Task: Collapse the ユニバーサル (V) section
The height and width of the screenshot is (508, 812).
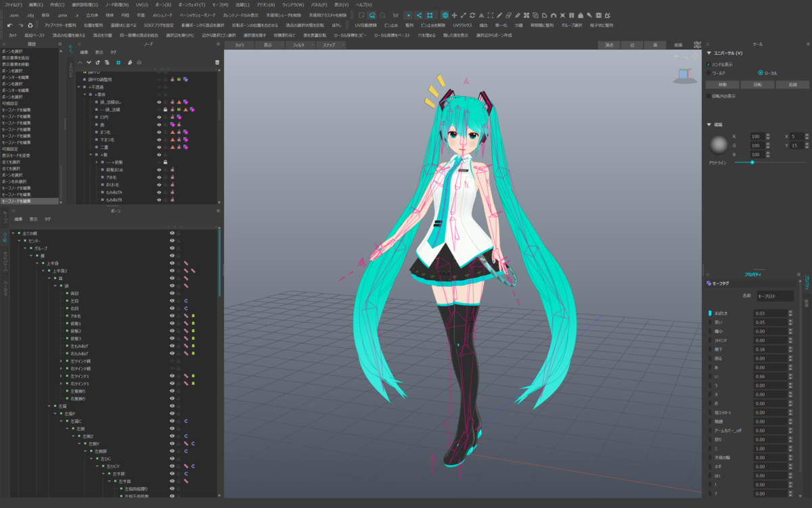Action: coord(708,53)
